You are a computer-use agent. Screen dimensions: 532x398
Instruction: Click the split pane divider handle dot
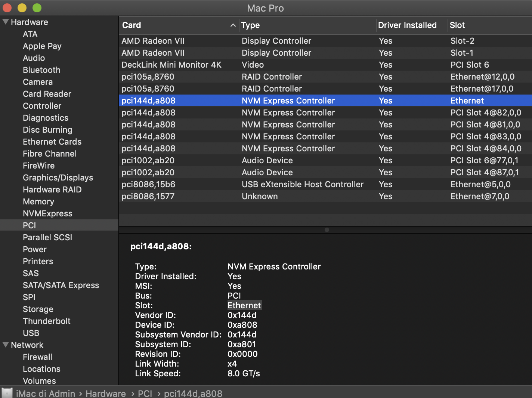point(327,230)
